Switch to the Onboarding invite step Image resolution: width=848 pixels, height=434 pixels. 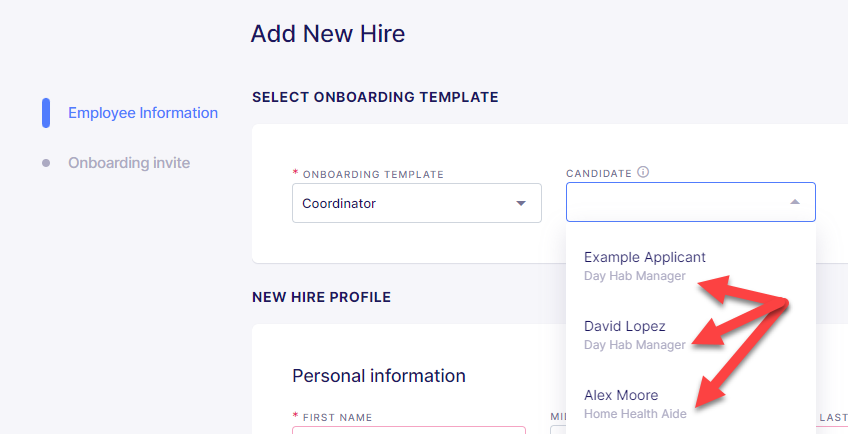point(129,163)
